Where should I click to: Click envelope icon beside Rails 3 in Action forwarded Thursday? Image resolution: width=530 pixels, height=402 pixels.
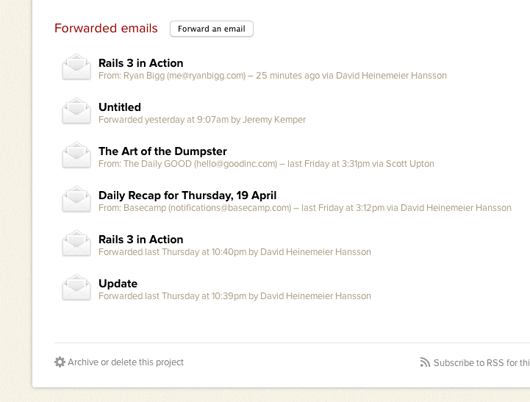[x=76, y=243]
